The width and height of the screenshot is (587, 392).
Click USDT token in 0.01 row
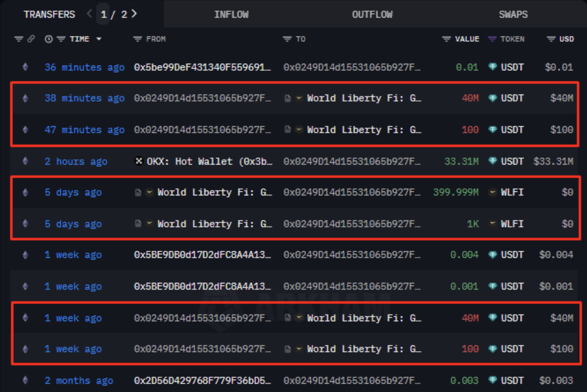click(x=512, y=67)
